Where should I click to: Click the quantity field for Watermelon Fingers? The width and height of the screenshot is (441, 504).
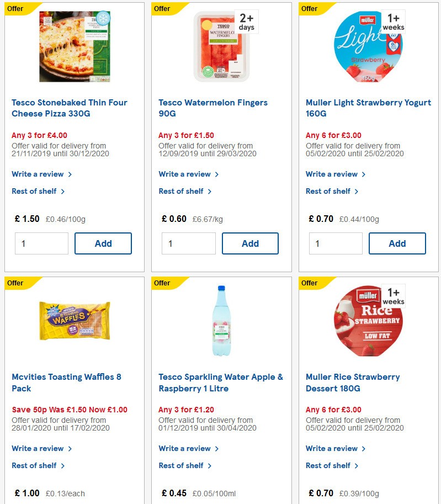click(189, 243)
